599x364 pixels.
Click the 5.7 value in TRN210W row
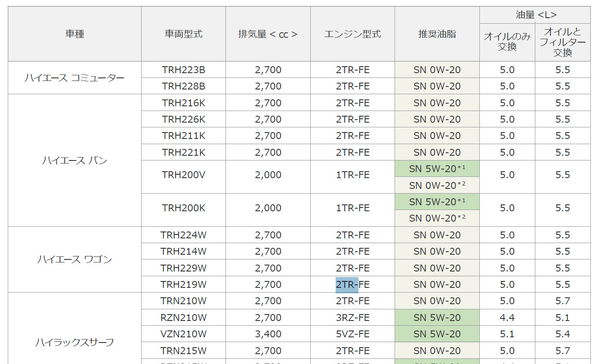click(563, 301)
